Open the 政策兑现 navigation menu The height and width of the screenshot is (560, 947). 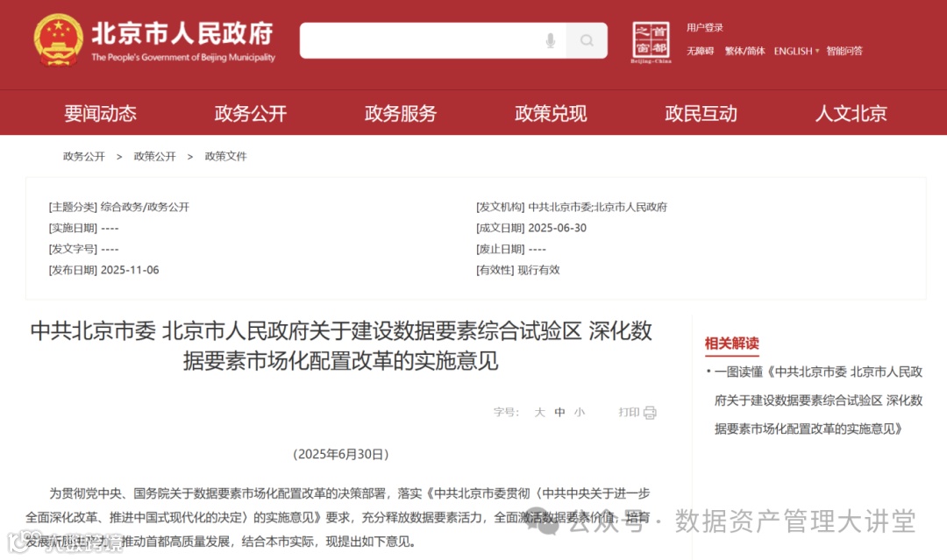(551, 113)
